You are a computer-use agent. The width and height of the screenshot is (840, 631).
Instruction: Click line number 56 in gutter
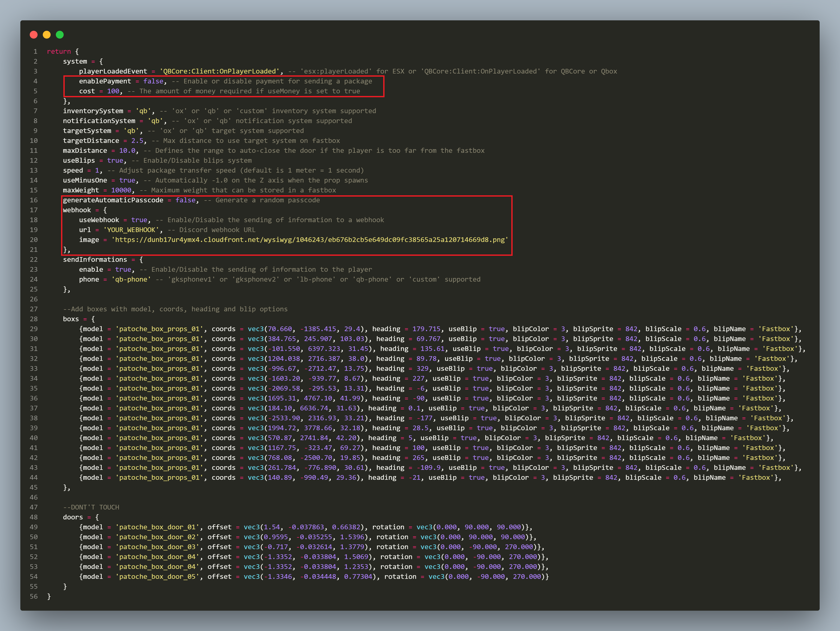pyautogui.click(x=34, y=596)
